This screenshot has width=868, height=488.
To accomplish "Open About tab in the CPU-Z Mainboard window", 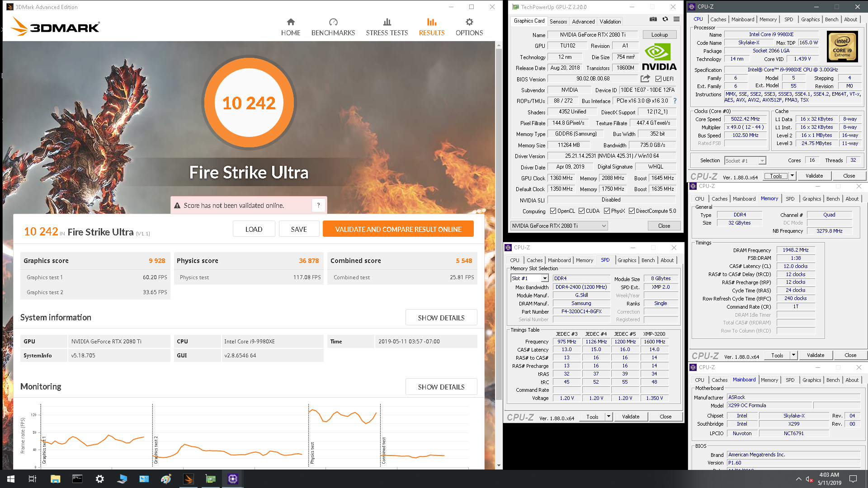I will (x=852, y=380).
